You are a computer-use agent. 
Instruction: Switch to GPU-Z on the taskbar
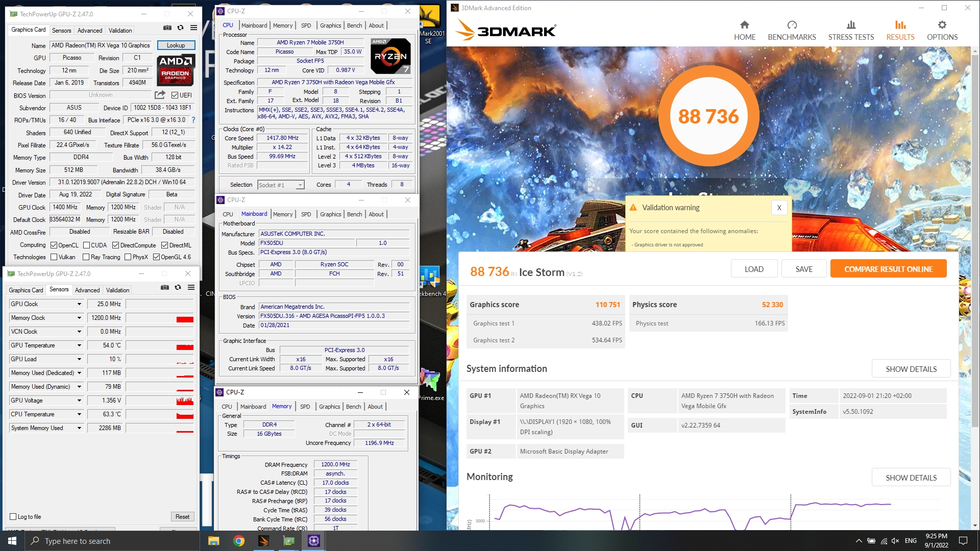pos(288,541)
